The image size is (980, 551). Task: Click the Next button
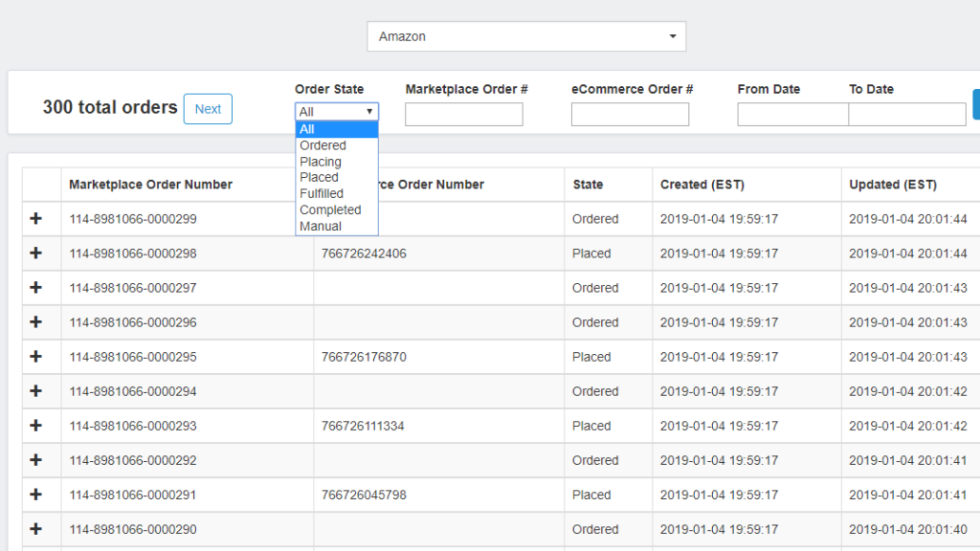pyautogui.click(x=208, y=108)
